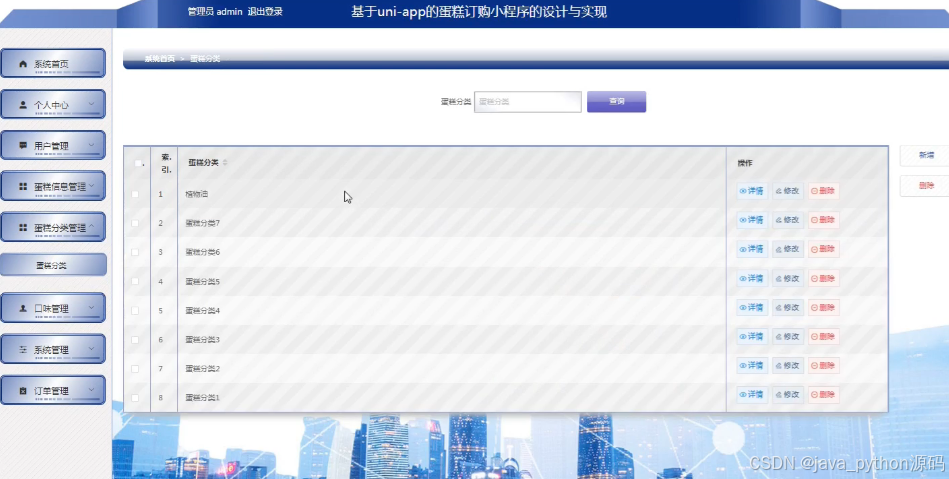Open 详情 for 蛋糕分类3
Image resolution: width=949 pixels, height=479 pixels.
point(752,337)
